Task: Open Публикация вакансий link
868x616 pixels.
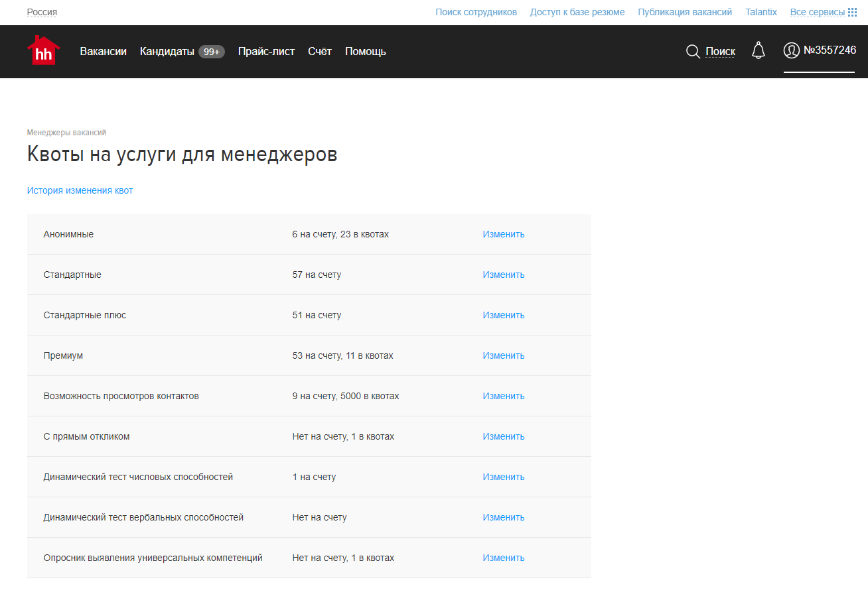Action: click(685, 12)
